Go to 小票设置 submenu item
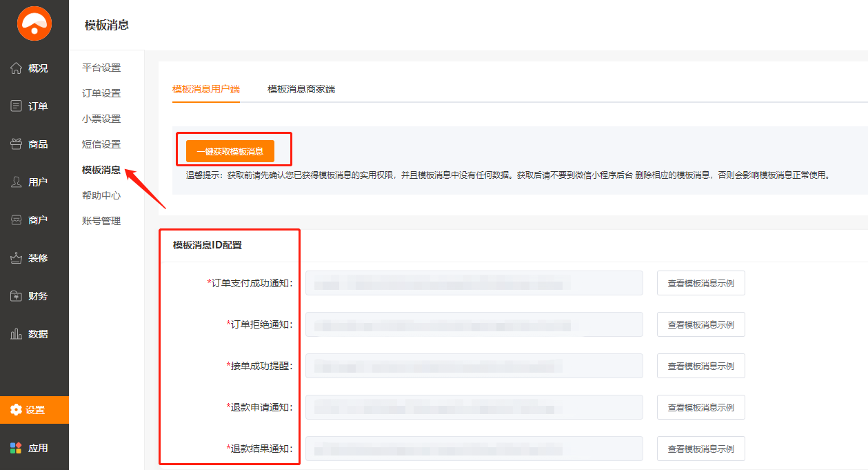 (x=101, y=119)
